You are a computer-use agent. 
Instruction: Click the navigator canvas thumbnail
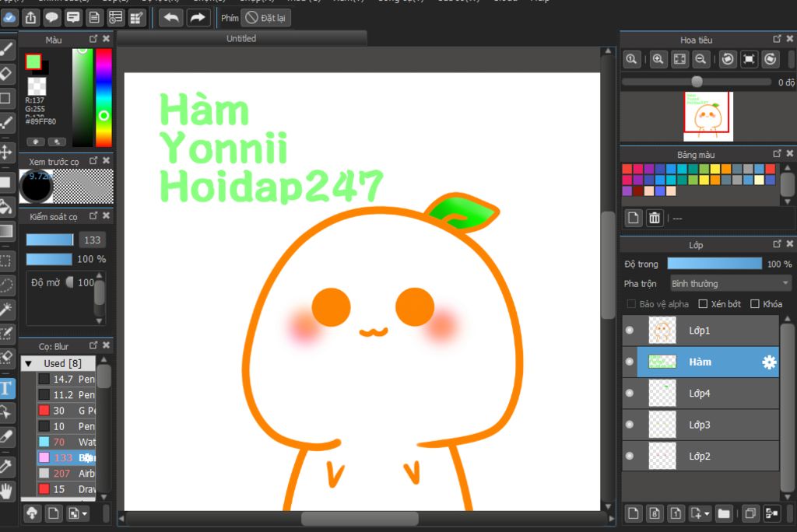click(708, 117)
